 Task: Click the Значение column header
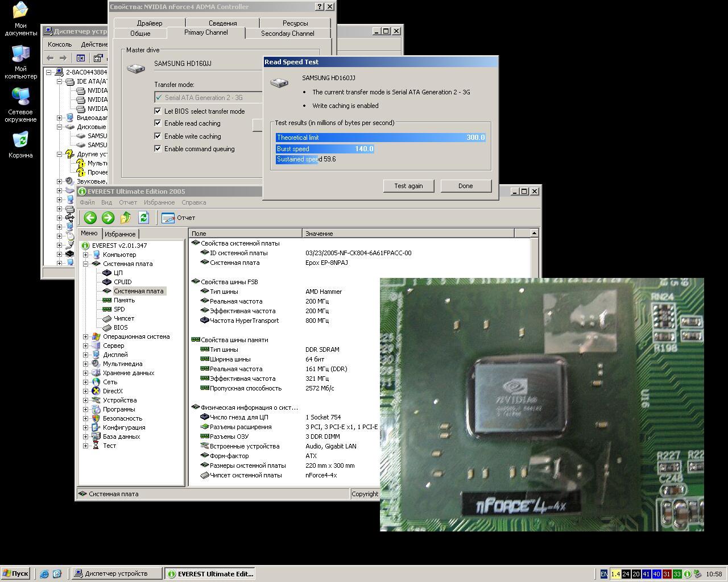coord(408,233)
